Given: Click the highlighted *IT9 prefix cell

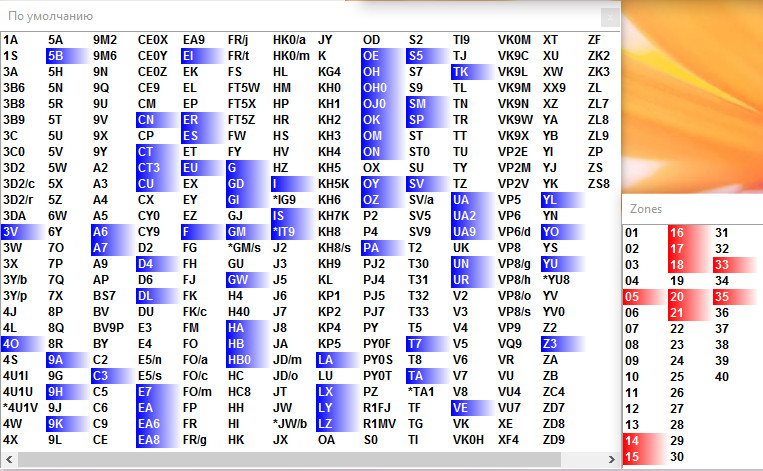Looking at the screenshot, I should (285, 231).
